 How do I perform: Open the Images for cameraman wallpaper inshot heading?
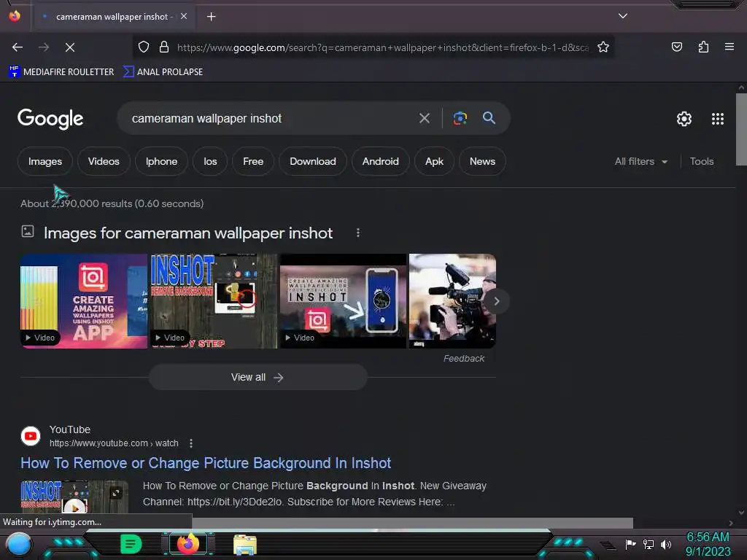click(x=188, y=233)
